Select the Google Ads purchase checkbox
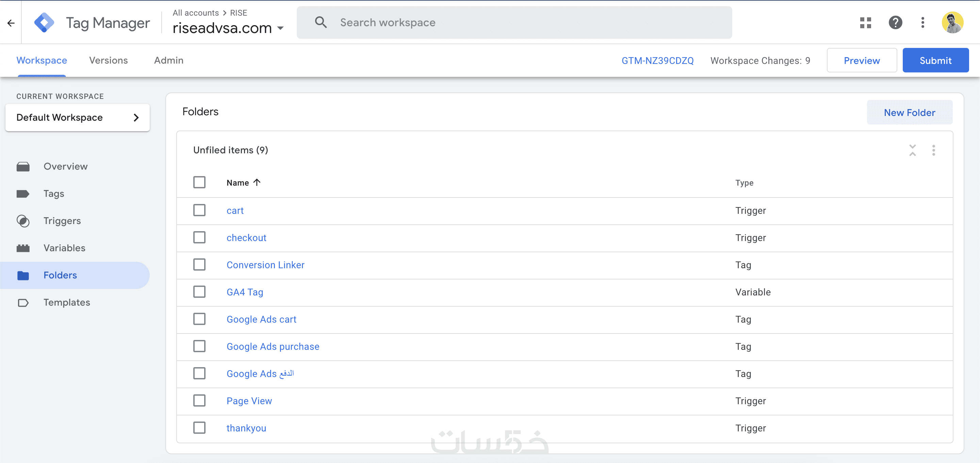Image resolution: width=980 pixels, height=463 pixels. (199, 346)
